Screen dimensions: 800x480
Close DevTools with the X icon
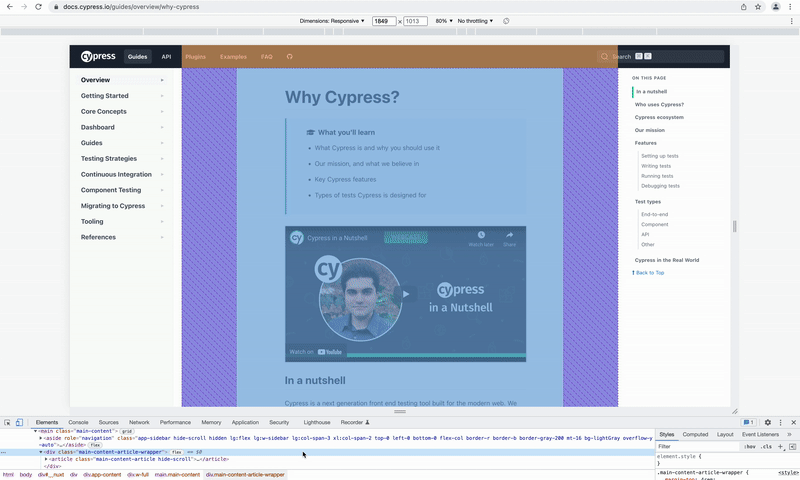[x=793, y=422]
